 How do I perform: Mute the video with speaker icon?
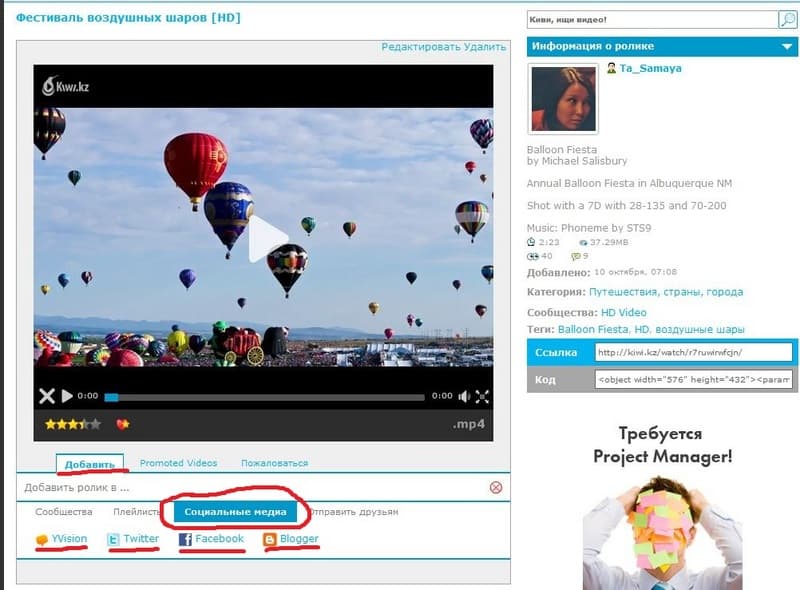(x=464, y=396)
